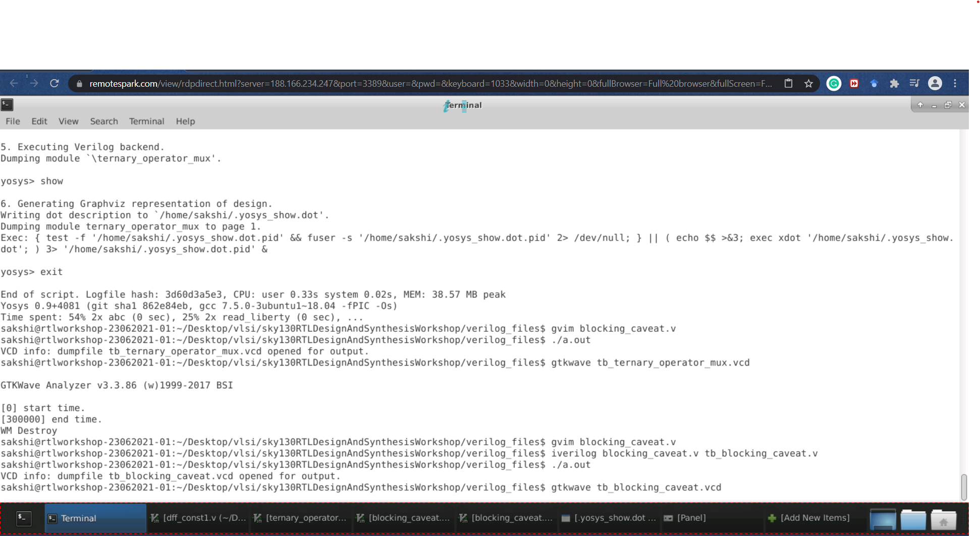The image size is (980, 536).
Task: Bookmark this page with the star
Action: click(x=808, y=83)
